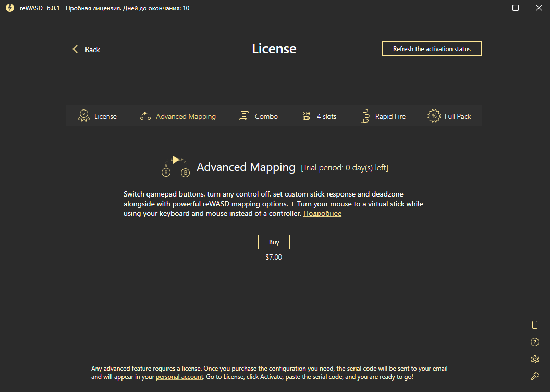Minimize the reWASD window
The height and width of the screenshot is (392, 550).
tap(491, 8)
